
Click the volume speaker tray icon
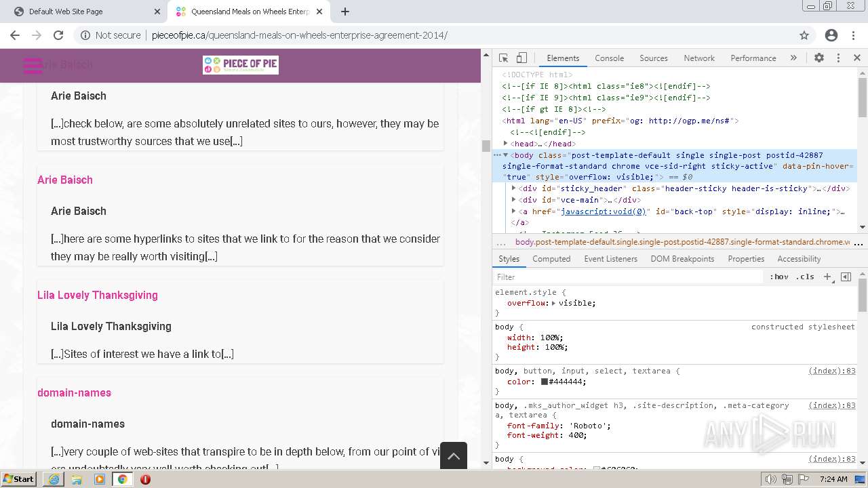(x=771, y=479)
